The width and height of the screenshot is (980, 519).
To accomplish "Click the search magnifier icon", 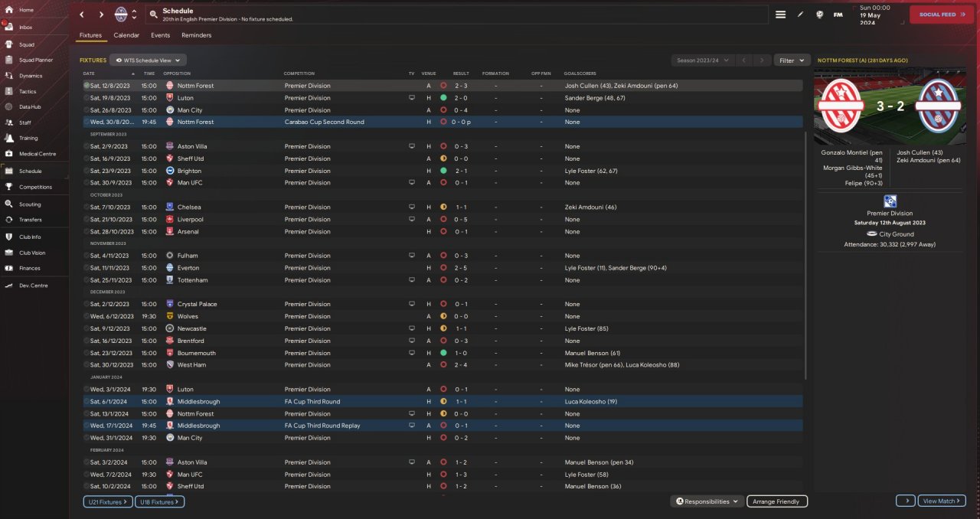I will click(x=154, y=15).
